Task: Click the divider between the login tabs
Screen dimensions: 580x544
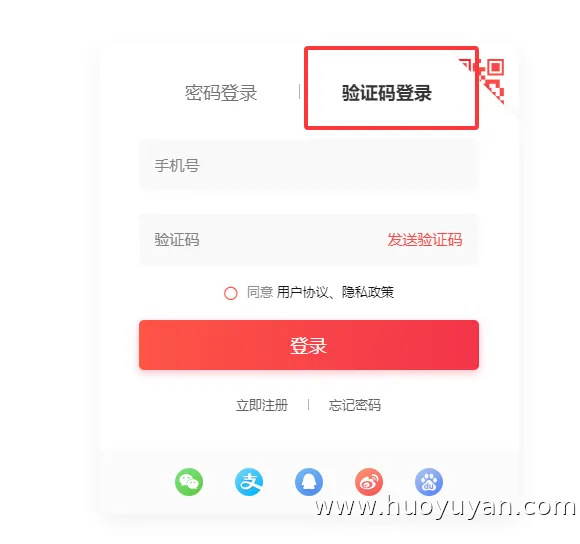Action: click(299, 91)
